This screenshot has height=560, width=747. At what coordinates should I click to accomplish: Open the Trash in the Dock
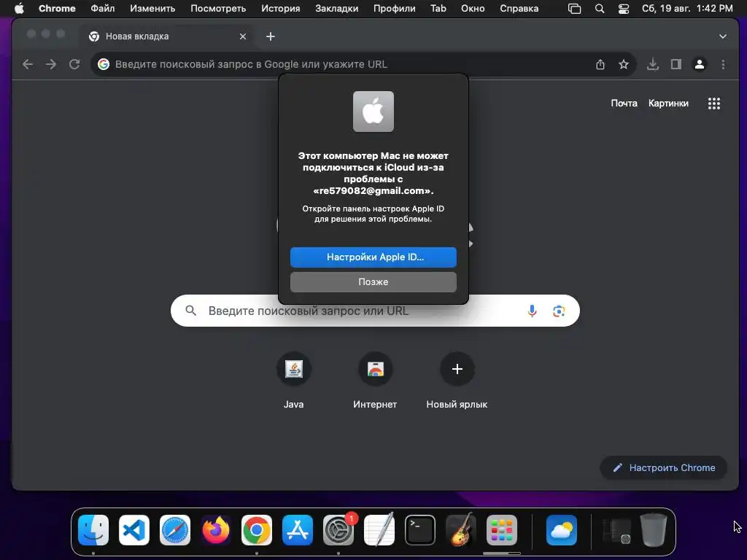654,530
